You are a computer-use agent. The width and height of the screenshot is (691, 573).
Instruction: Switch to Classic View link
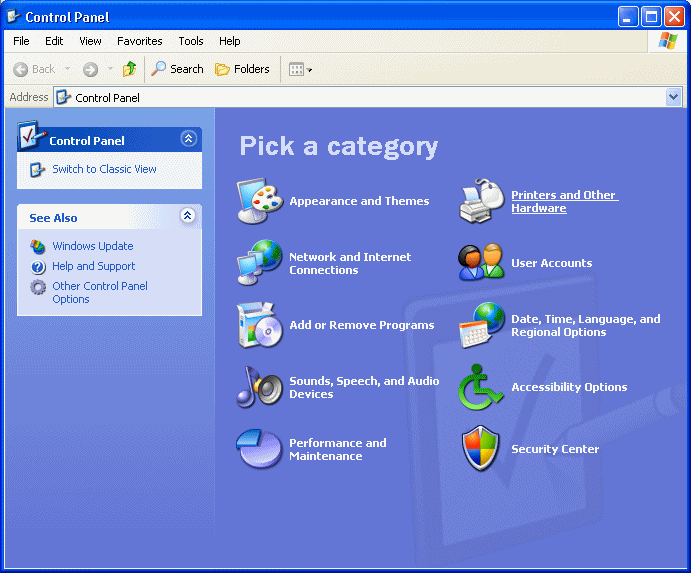pyautogui.click(x=104, y=169)
